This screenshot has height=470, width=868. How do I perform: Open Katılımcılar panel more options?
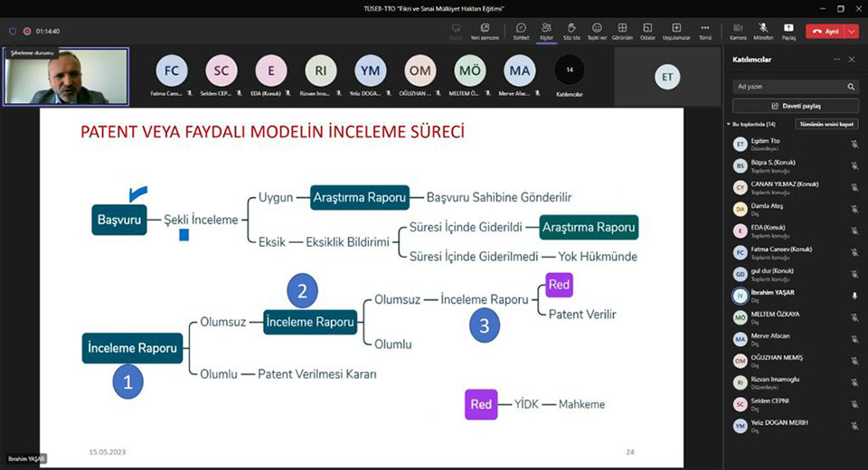[x=836, y=59]
